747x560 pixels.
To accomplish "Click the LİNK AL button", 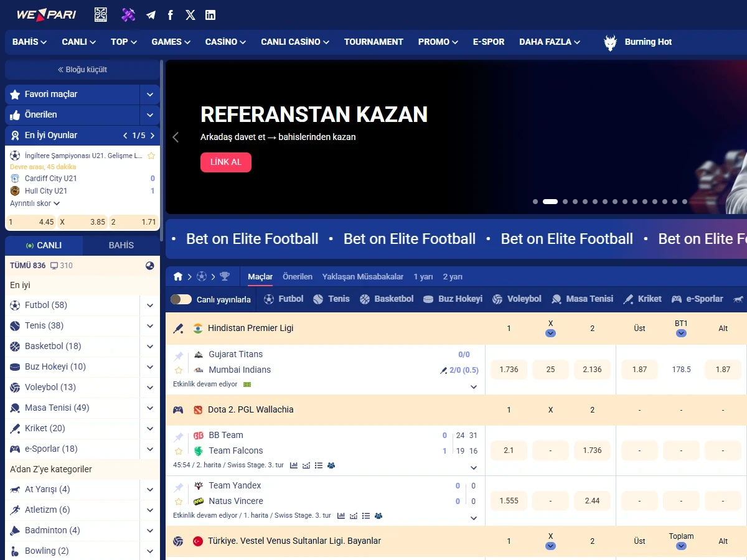I will [226, 162].
